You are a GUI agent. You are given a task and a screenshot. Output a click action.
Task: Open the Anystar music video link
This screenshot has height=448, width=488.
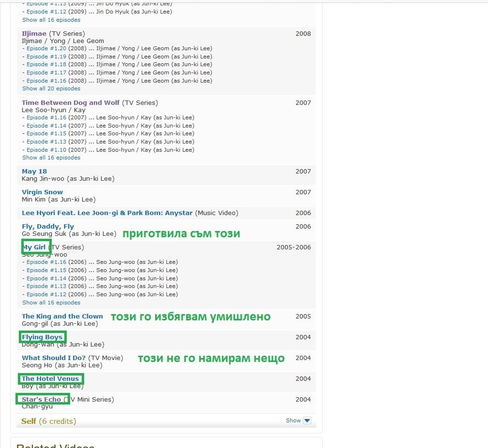click(x=107, y=213)
